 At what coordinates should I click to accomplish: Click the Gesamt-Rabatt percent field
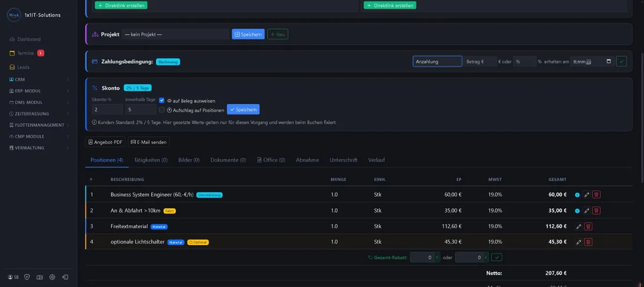pyautogui.click(x=422, y=257)
